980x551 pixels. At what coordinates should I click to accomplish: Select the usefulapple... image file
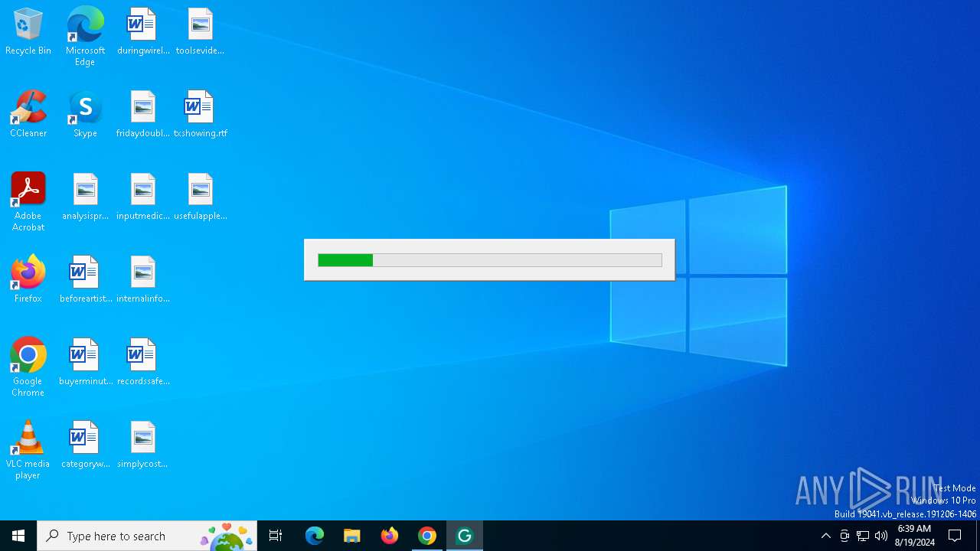(x=200, y=197)
